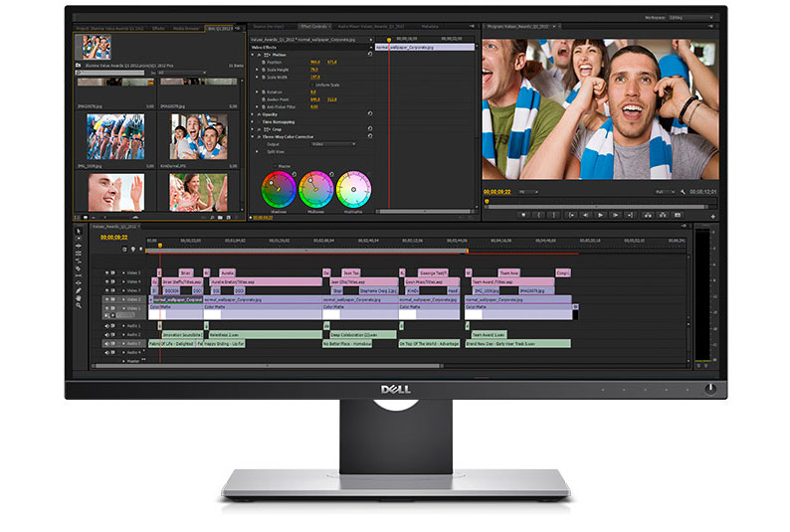Viewport: 790px width, 532px height.
Task: Reset the Motion effect with its reset icon
Action: (x=370, y=54)
